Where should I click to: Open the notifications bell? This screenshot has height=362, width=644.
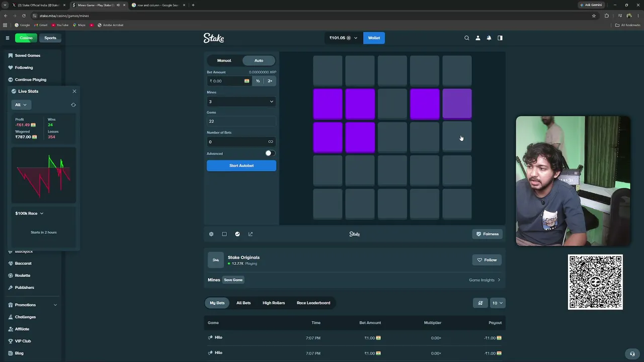pos(489,38)
